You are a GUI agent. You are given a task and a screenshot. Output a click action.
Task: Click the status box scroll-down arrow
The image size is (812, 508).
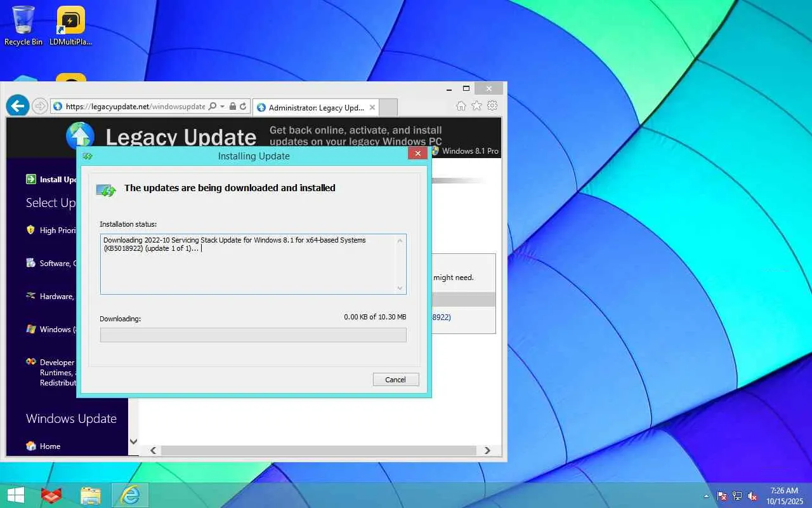coord(400,288)
